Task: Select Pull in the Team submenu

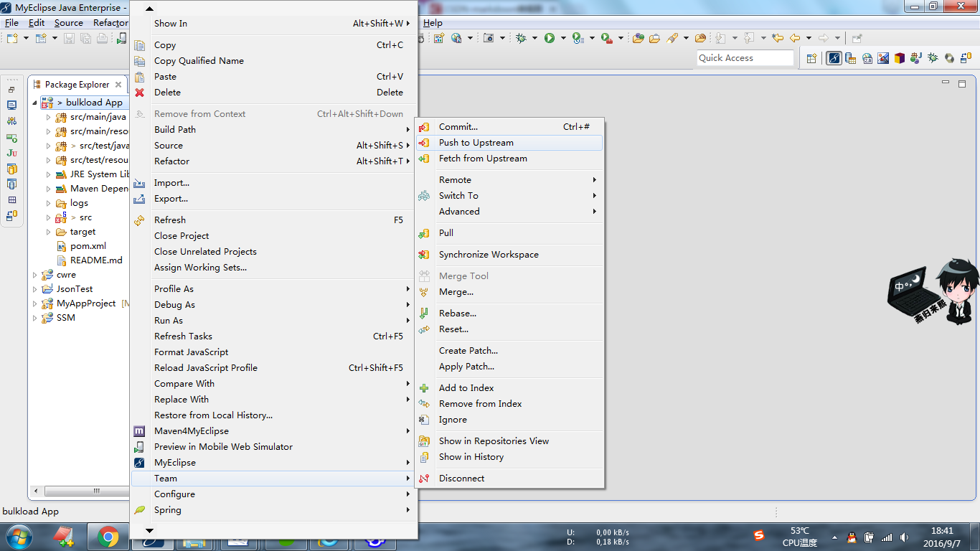Action: click(x=509, y=233)
